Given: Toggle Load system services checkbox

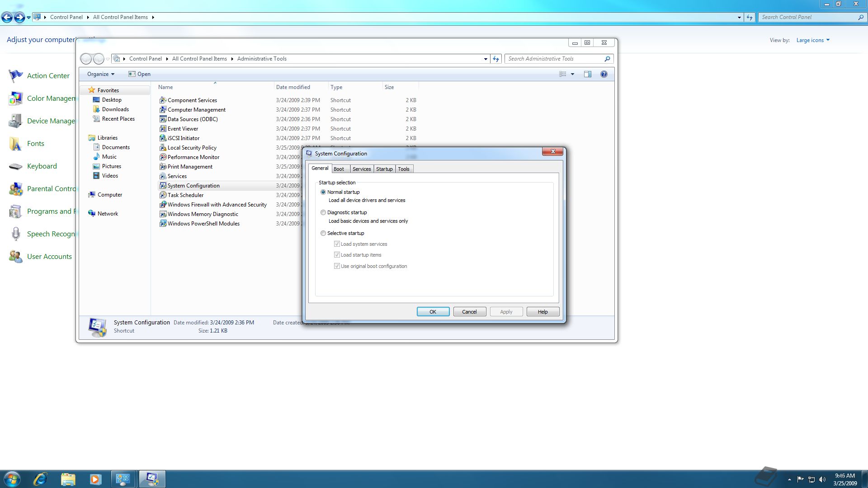Looking at the screenshot, I should (337, 244).
